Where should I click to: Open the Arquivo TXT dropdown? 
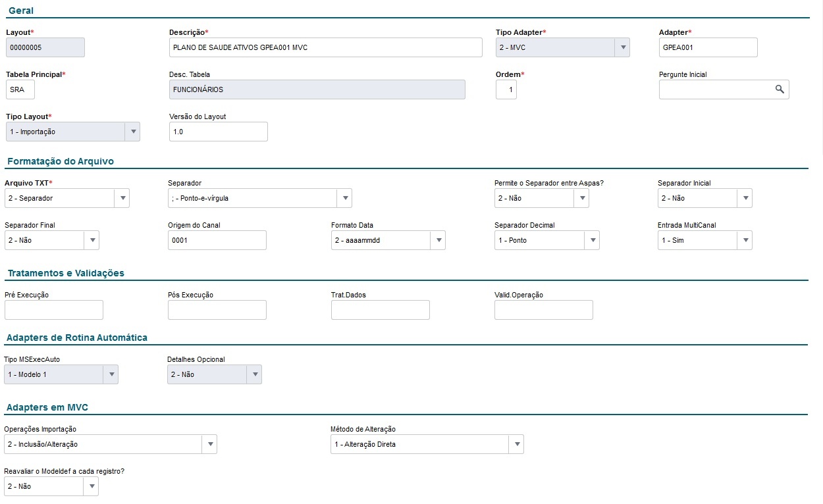[121, 198]
